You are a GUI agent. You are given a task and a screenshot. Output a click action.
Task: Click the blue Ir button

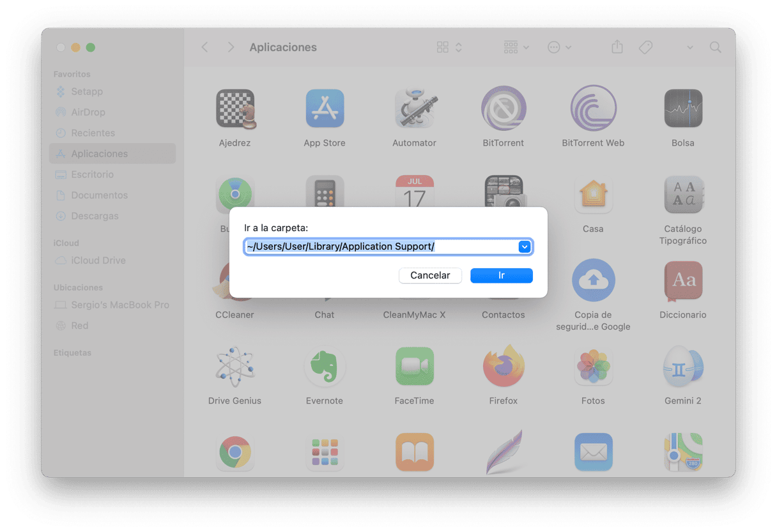502,275
